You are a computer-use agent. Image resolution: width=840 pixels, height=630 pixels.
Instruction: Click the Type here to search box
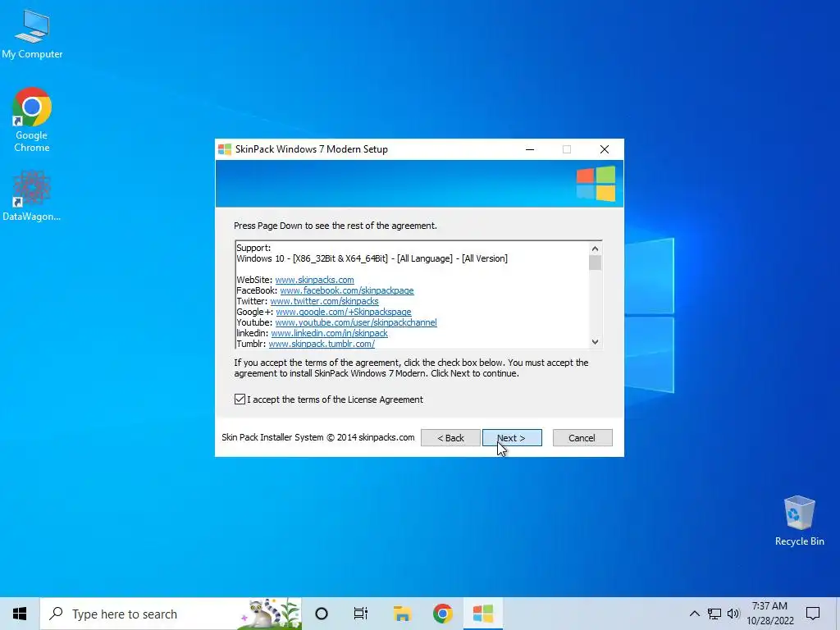click(x=171, y=614)
